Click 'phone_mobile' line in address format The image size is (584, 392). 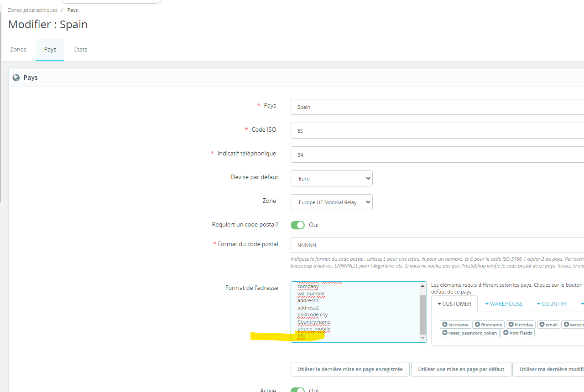tap(314, 329)
